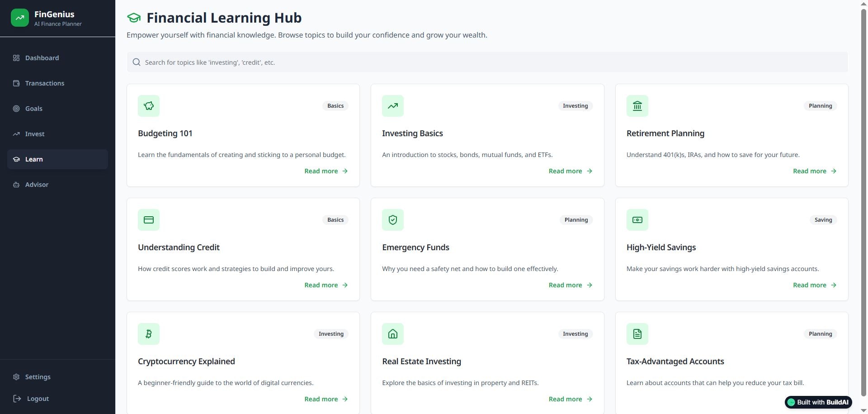Log out using the Logout link
The height and width of the screenshot is (414, 868).
(57, 399)
